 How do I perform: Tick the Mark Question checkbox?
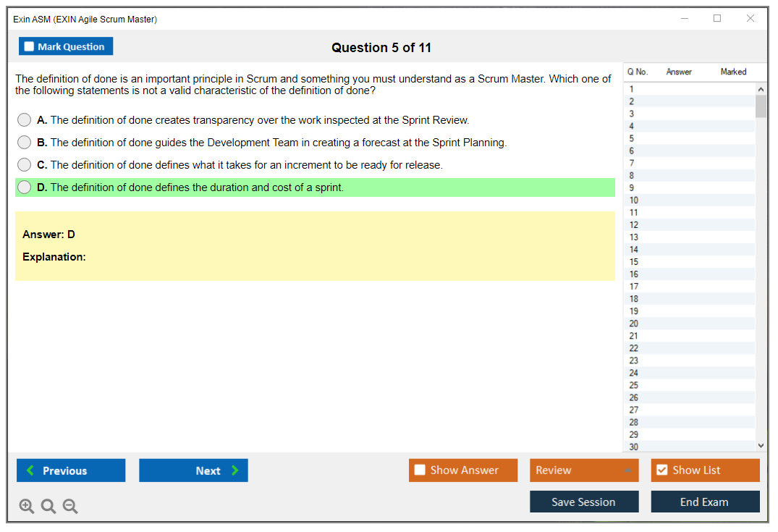30,47
